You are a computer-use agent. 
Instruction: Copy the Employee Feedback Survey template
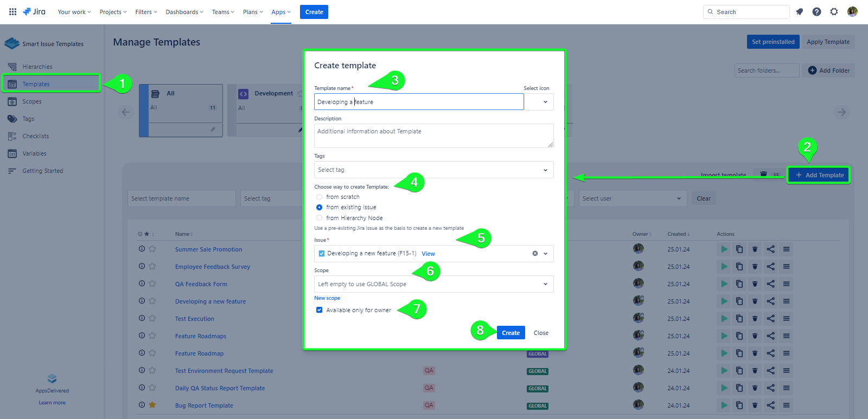click(739, 267)
